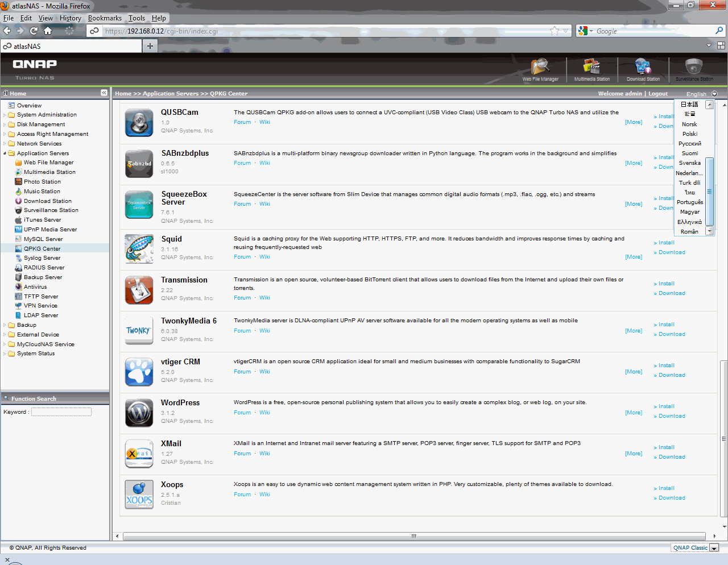Click the QNAP Turbo NAS logo
This screenshot has width=728, height=565.
click(35, 69)
